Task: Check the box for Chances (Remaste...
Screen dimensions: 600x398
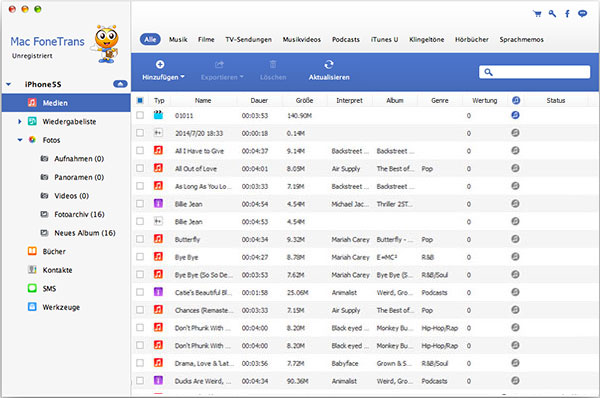Action: [140, 310]
